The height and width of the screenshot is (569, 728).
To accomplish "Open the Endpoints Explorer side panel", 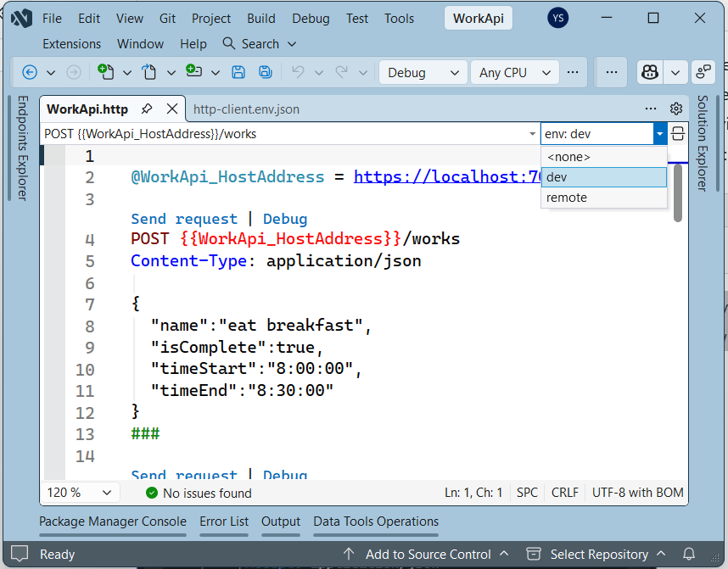I will click(22, 148).
